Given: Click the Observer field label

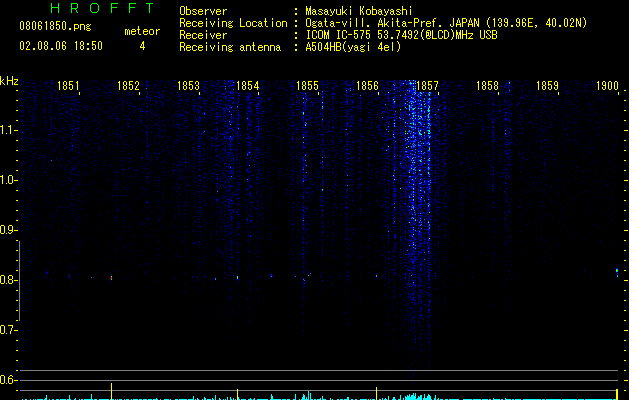Looking at the screenshot, I should point(203,11).
